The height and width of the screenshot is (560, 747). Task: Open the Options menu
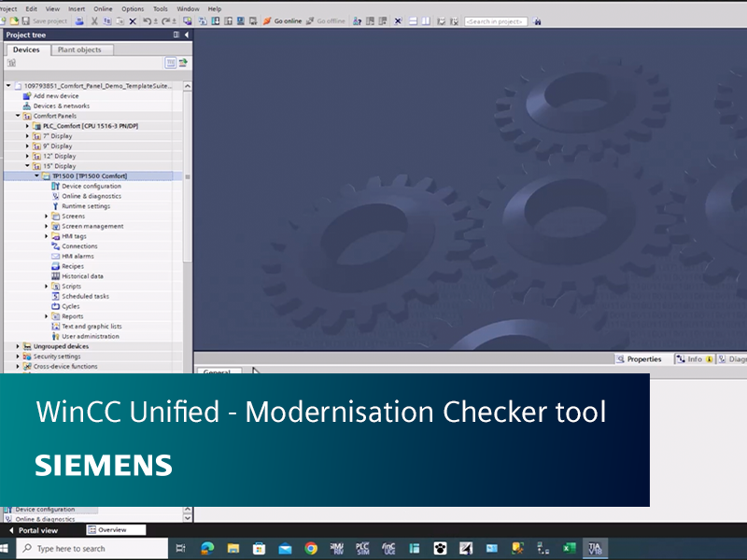click(132, 7)
